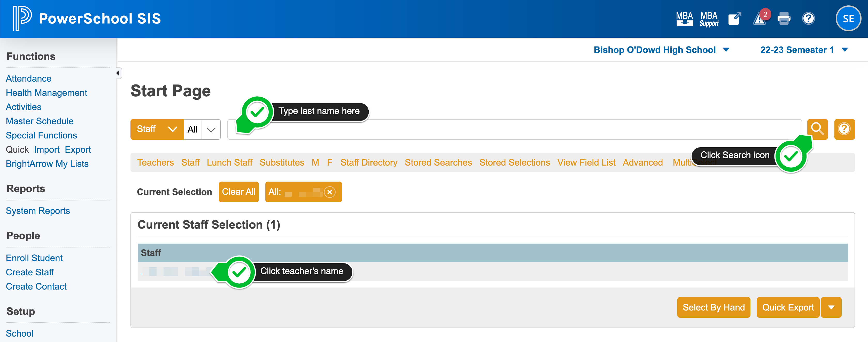Viewport: 868px width, 342px height.
Task: Open the SE user profile avatar
Action: pos(848,19)
